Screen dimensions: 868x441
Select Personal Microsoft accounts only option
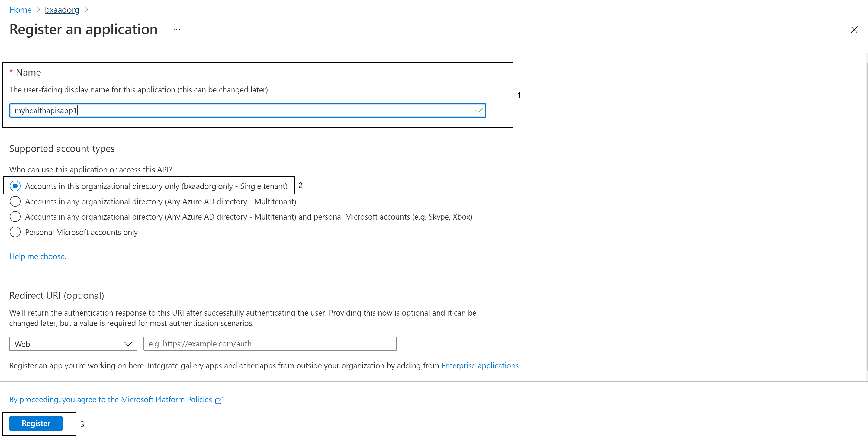pyautogui.click(x=74, y=232)
